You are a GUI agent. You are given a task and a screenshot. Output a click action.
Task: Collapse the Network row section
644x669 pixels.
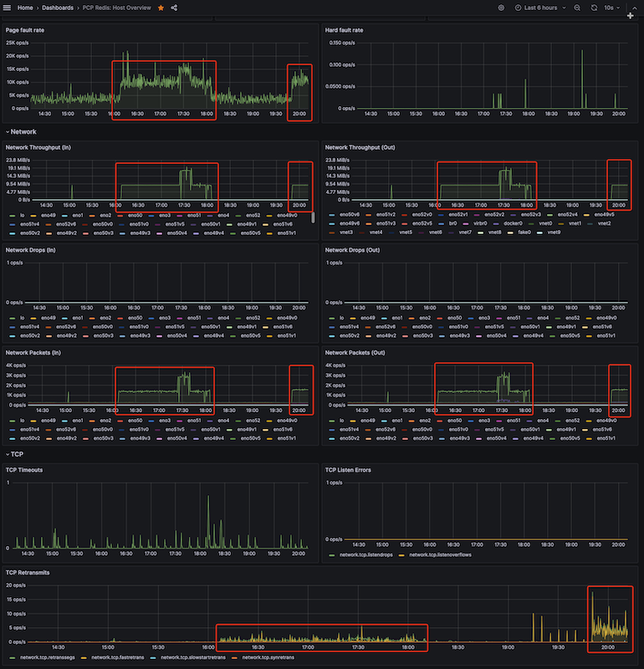pos(21,132)
